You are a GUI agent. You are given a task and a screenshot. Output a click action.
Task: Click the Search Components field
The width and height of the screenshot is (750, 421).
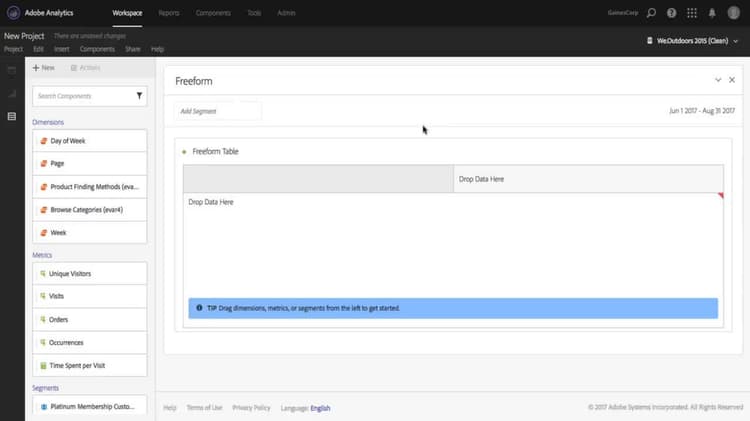pos(89,96)
